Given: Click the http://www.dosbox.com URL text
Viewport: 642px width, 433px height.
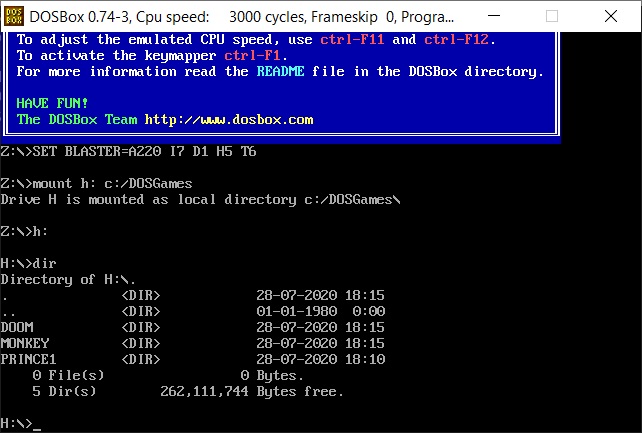Looking at the screenshot, I should pos(229,120).
